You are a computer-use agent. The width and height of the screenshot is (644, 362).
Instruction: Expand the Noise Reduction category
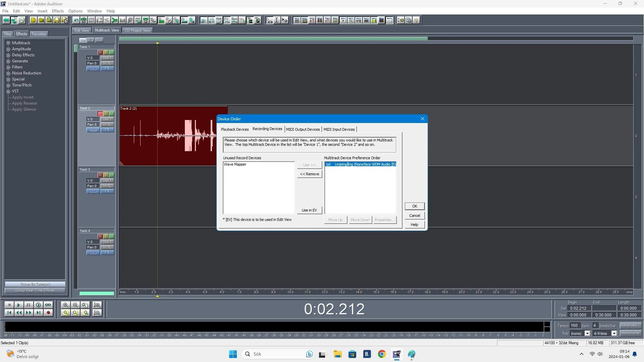(x=8, y=73)
